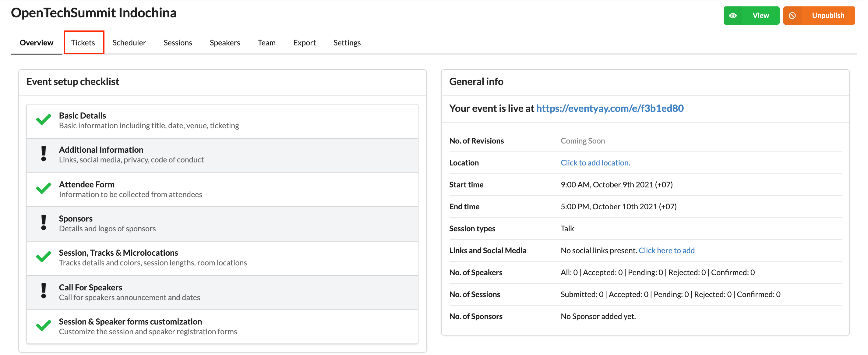
Task: Click 'Links, social media, privacy, code of conduct'
Action: [x=131, y=160]
